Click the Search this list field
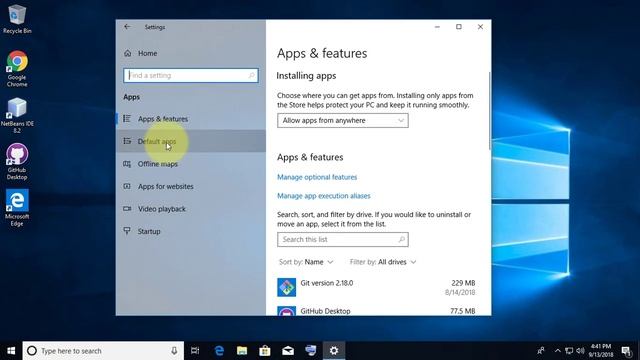Viewport: 640px width, 360px height. [x=342, y=240]
